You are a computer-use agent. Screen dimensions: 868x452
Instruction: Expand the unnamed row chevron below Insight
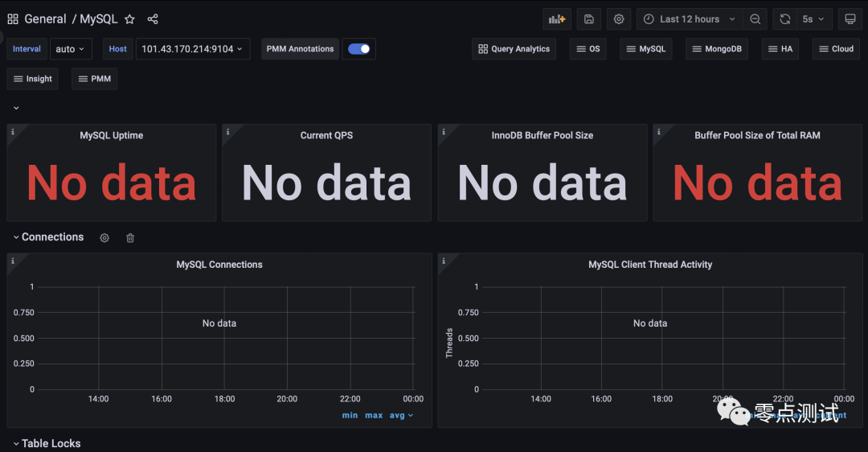tap(16, 108)
